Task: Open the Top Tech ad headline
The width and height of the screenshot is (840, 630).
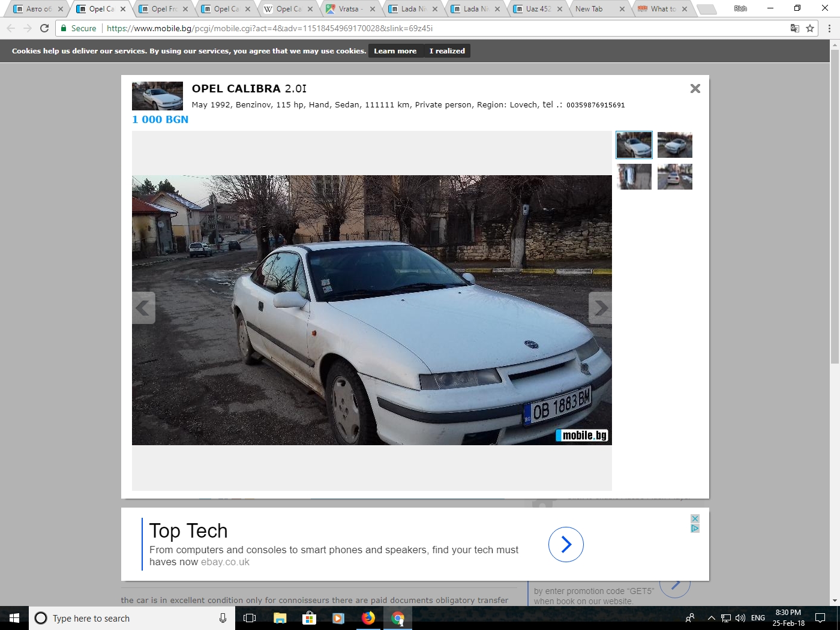Action: coord(188,531)
